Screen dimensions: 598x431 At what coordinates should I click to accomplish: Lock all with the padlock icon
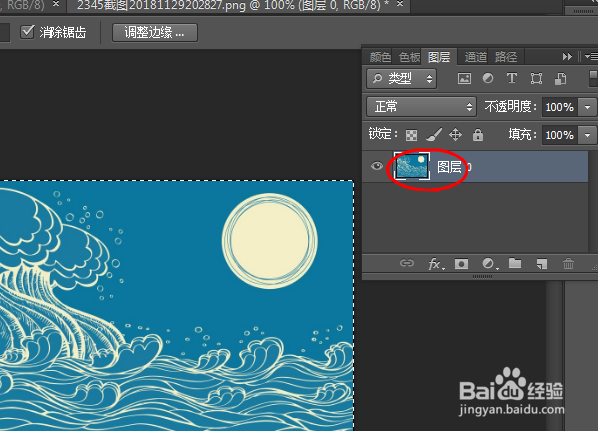coord(477,135)
